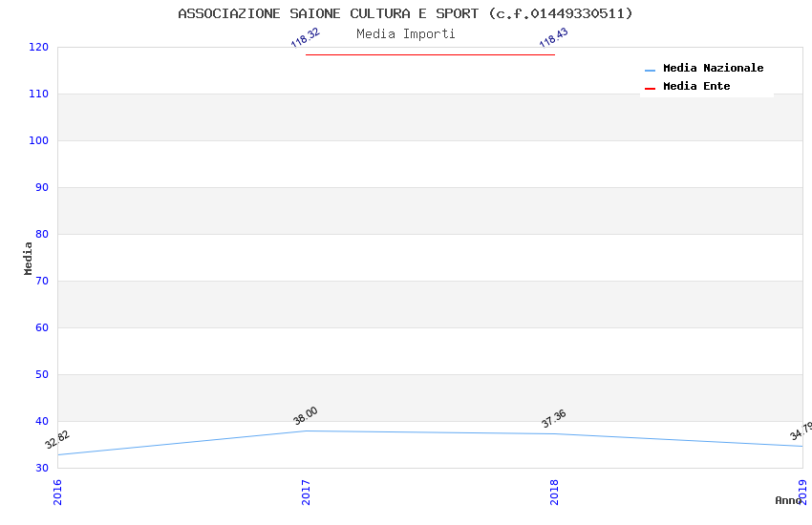Select the Media Ente legend label
This screenshot has width=812, height=525.
point(696,86)
